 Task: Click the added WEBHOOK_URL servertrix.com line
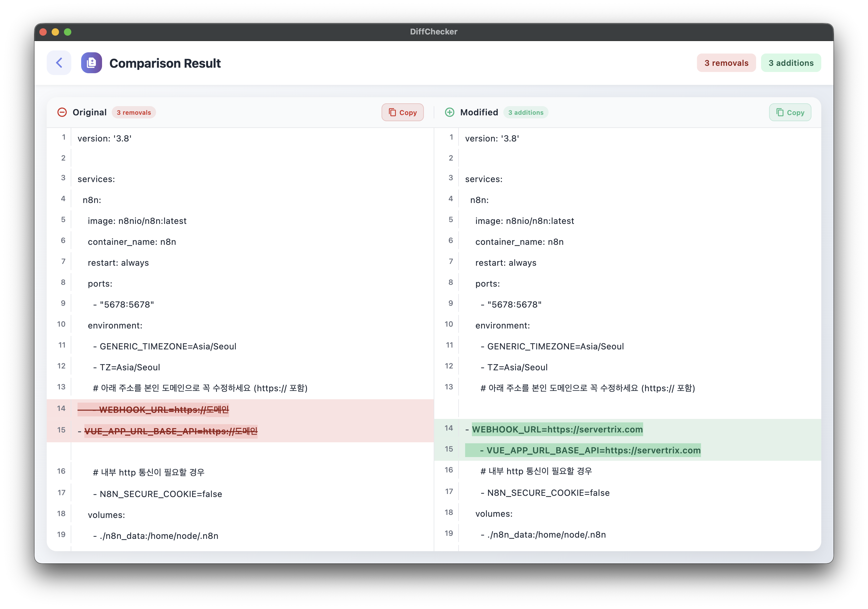557,429
